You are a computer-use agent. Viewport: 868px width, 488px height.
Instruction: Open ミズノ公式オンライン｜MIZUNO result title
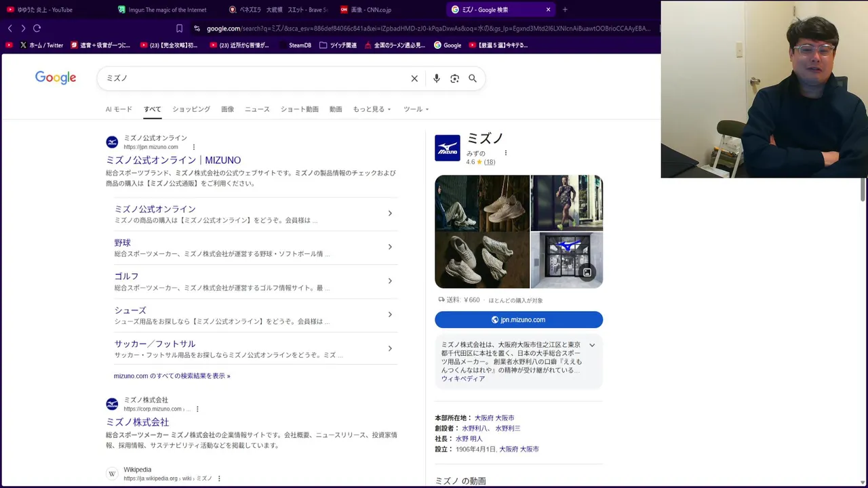coord(173,160)
